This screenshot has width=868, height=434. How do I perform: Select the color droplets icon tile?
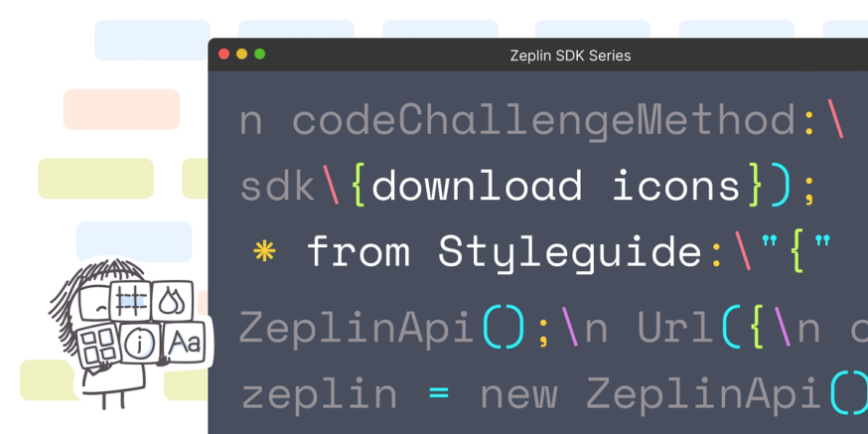pyautogui.click(x=172, y=301)
